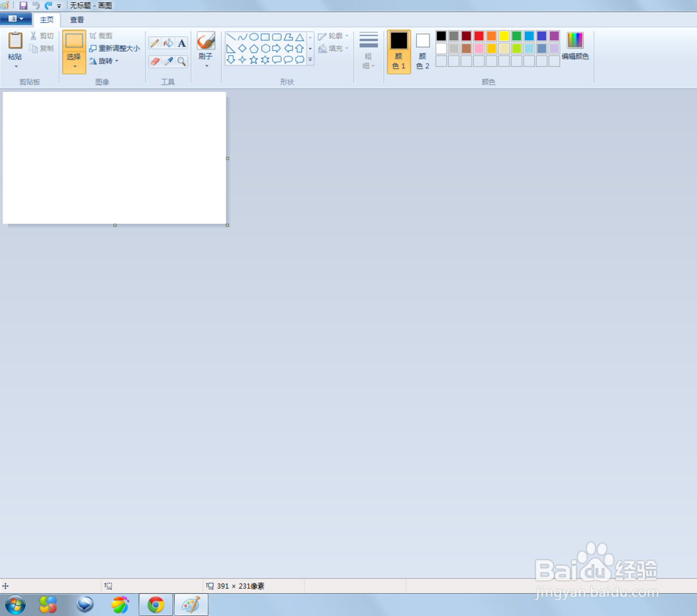Screen dimensions: 697x616
Task: Click the Brushes 刷子 button
Action: [x=206, y=46]
